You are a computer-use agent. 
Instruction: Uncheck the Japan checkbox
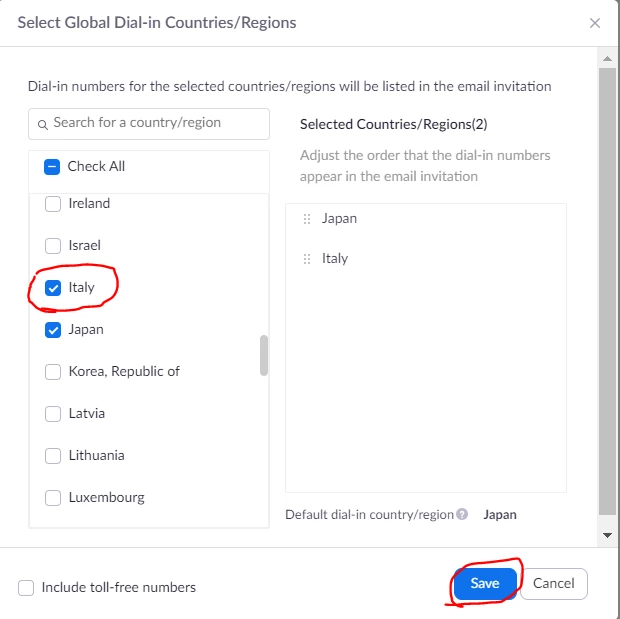tap(53, 330)
